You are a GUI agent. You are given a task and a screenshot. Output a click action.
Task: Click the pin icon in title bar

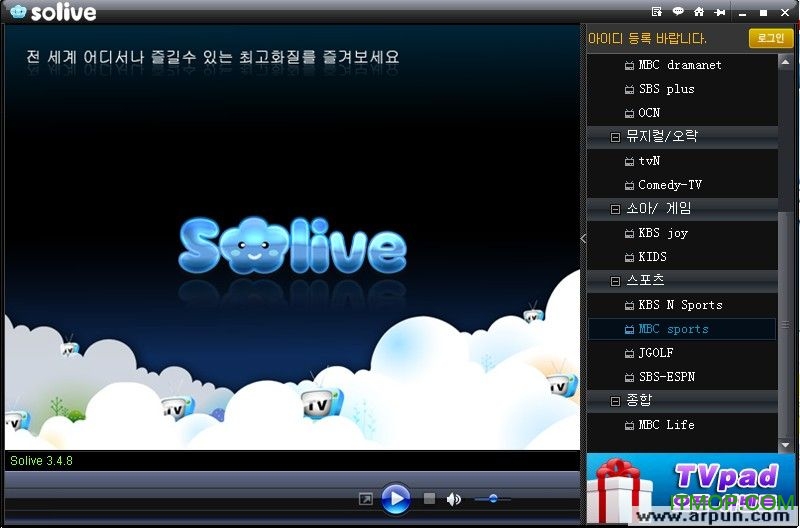[720, 12]
